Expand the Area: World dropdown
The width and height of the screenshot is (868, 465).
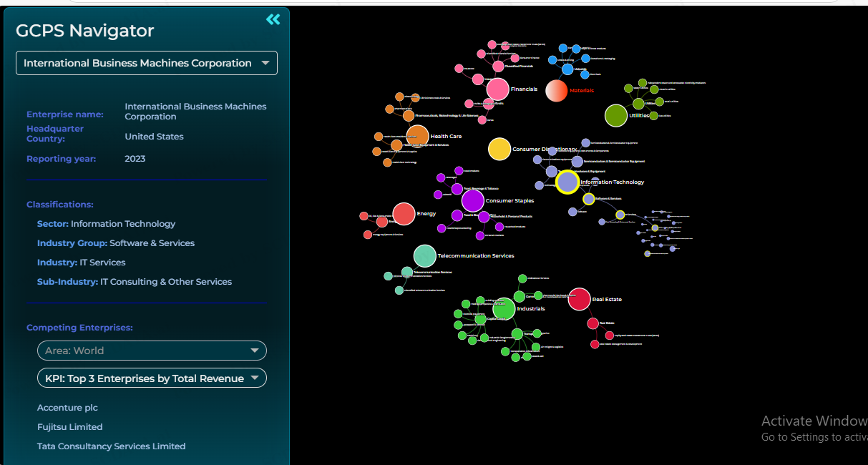[x=152, y=351]
